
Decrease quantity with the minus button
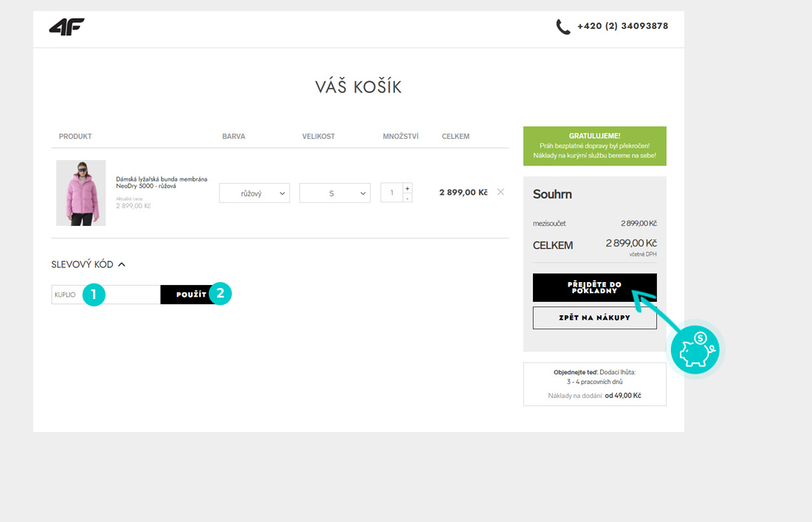407,198
